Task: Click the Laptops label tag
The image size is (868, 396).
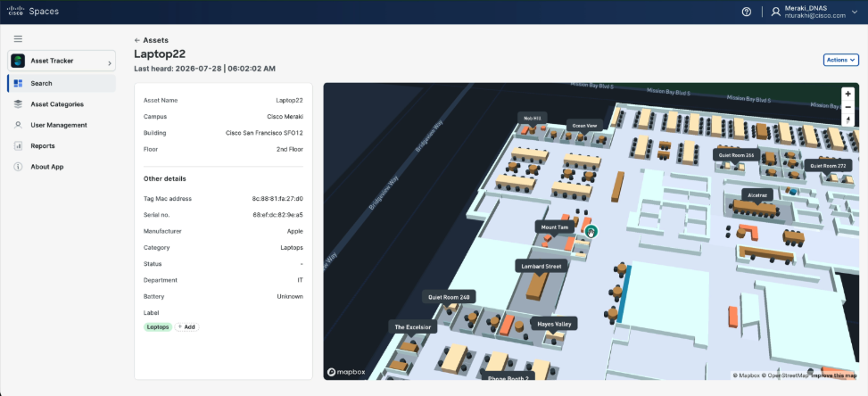Action: click(x=158, y=326)
